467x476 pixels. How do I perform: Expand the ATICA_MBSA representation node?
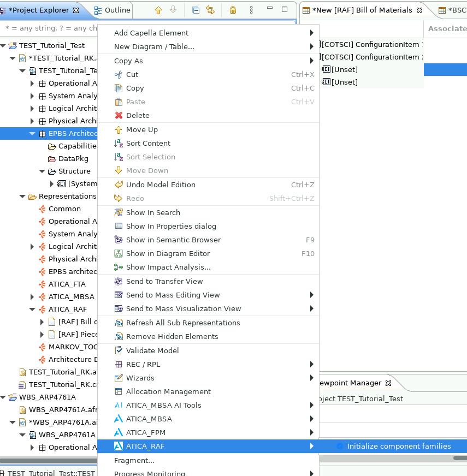[32, 296]
